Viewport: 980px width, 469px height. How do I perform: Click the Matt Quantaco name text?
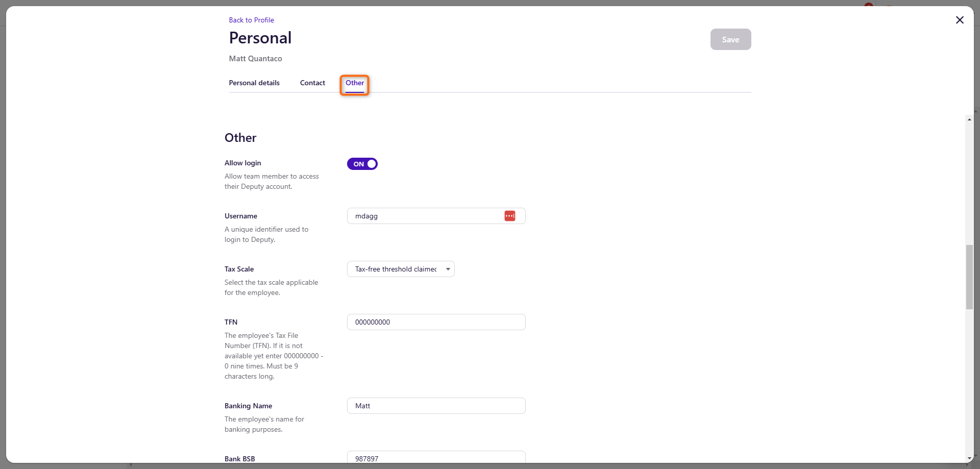[x=255, y=59]
